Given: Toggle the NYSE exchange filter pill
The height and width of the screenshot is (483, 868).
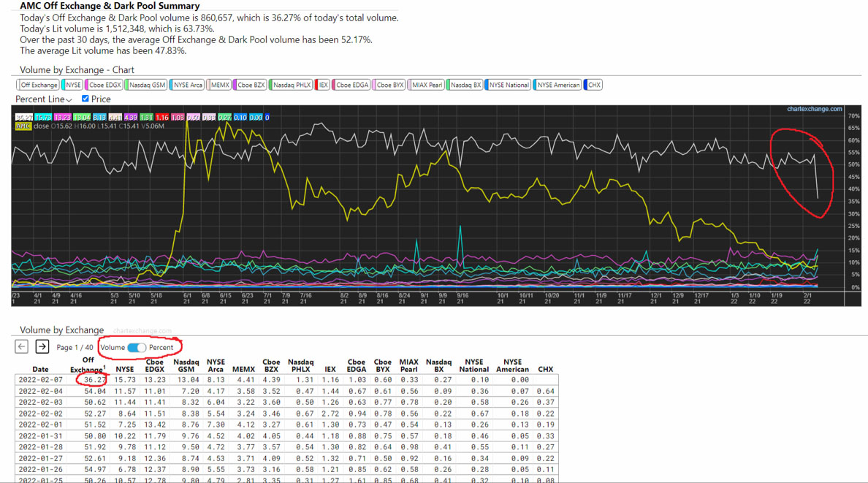Looking at the screenshot, I should click(x=72, y=84).
